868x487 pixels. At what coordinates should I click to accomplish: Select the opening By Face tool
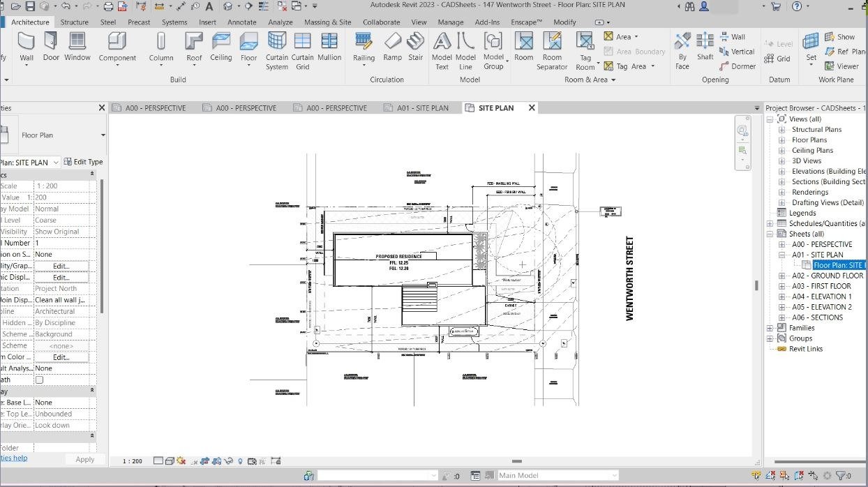pyautogui.click(x=682, y=51)
